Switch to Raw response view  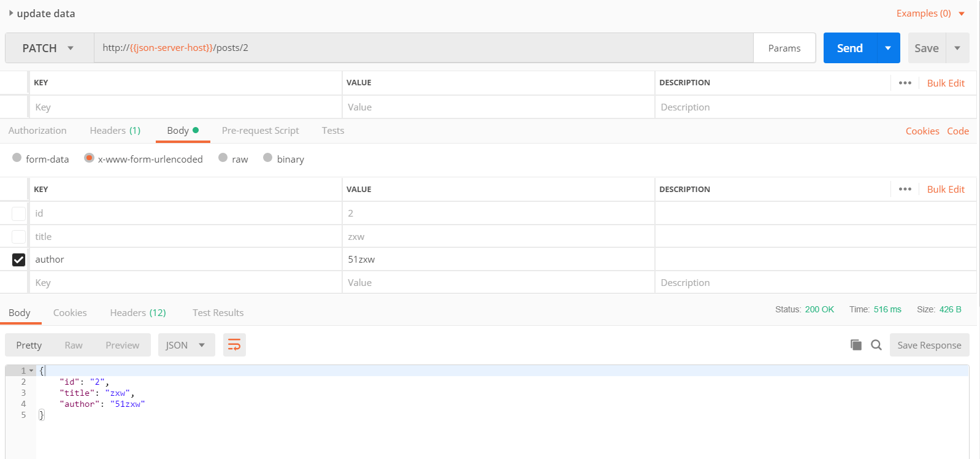point(74,345)
